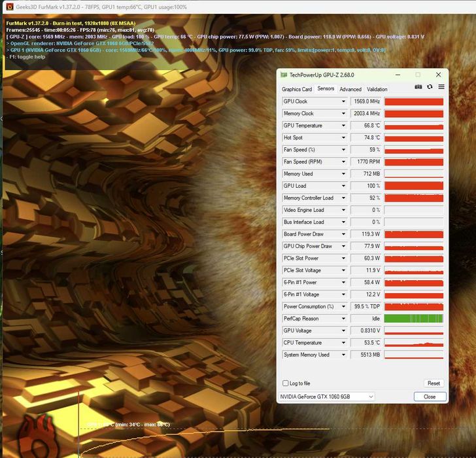Click the Memory Used value 712 MB
This screenshot has height=458, width=476.
click(366, 174)
